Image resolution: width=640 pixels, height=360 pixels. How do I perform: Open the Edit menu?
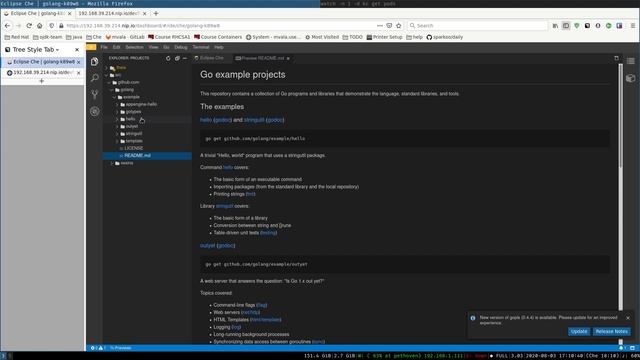117,47
